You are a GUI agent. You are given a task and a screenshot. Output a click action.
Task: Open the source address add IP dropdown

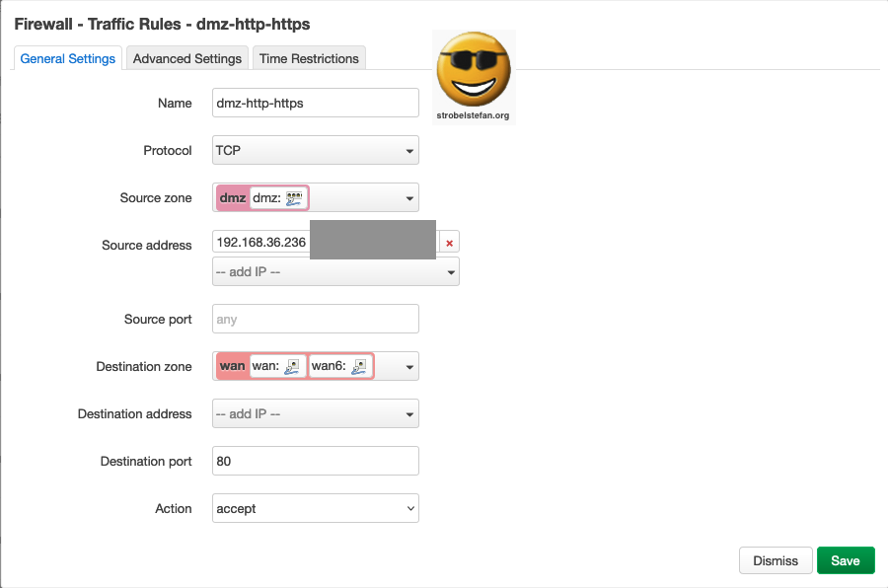335,271
